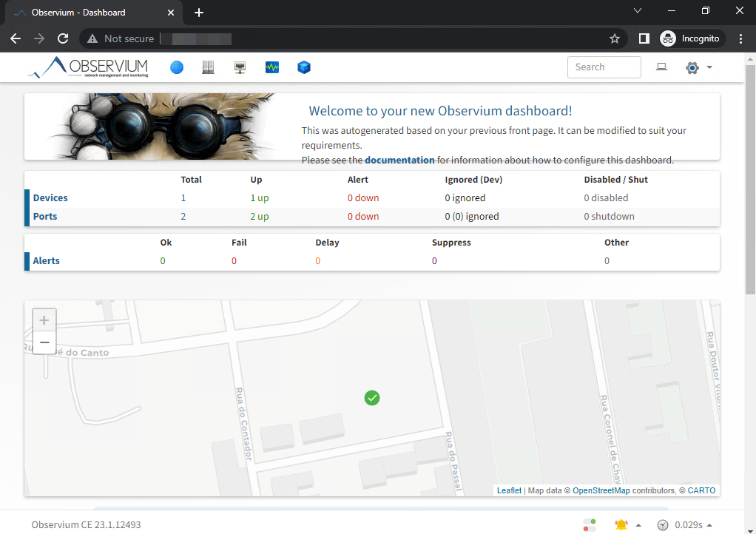Click the Health waveform icon

[x=271, y=67]
